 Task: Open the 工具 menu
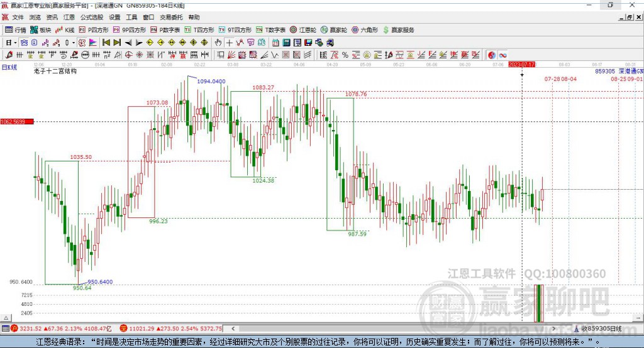pos(131,17)
